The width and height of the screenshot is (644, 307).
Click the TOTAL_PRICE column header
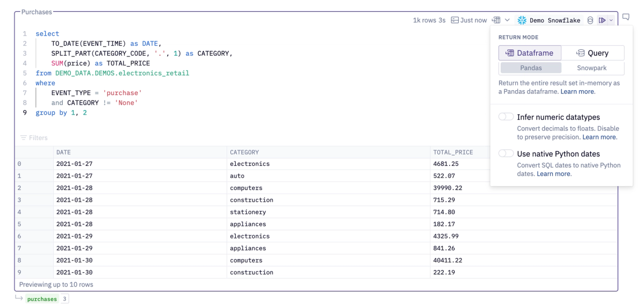(x=452, y=152)
